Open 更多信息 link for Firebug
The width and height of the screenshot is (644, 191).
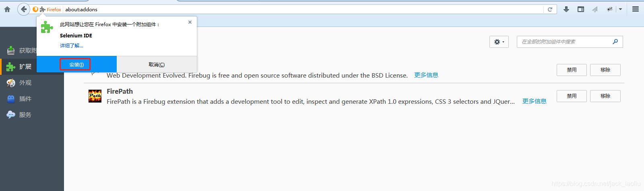click(426, 75)
